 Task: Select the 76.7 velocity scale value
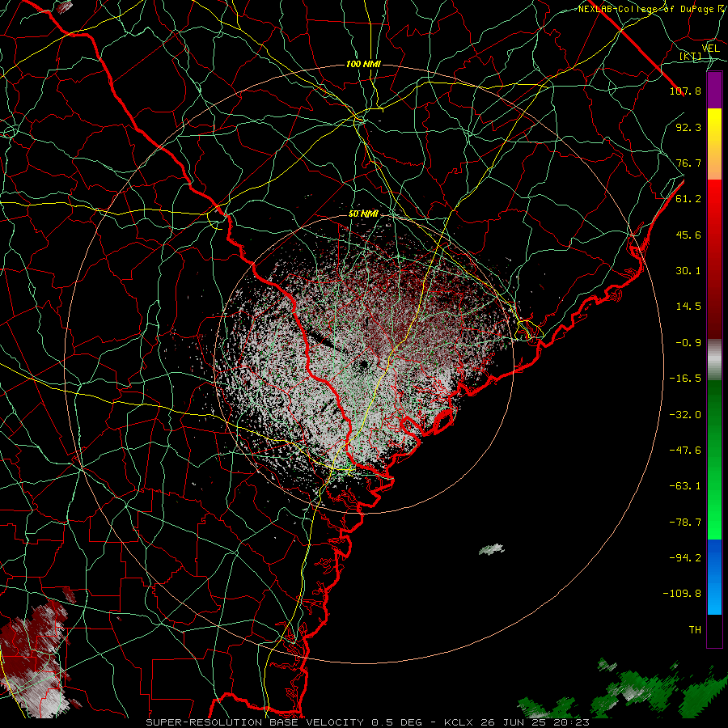tap(688, 163)
